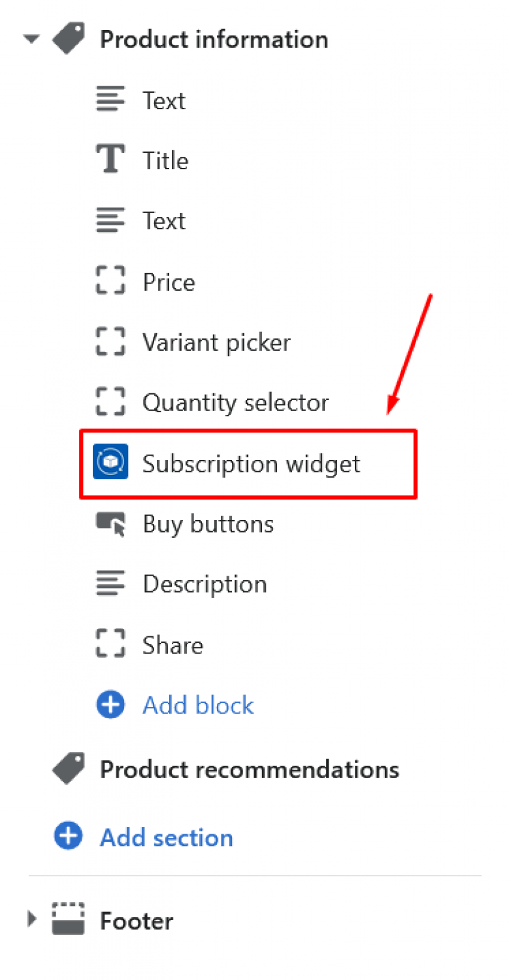Click the plus icon beside Add block
This screenshot has width=509, height=980.
[110, 705]
